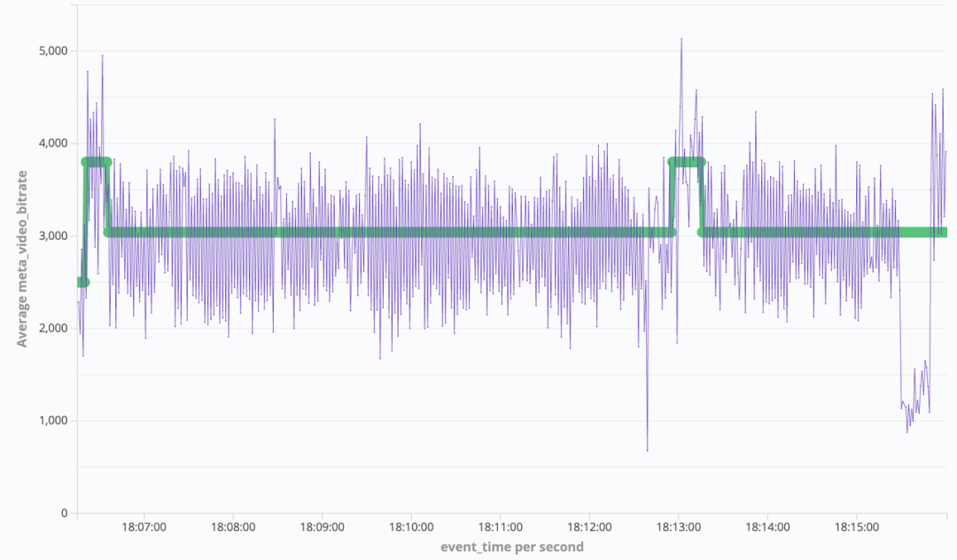Click the 5,000 y-axis value label
This screenshot has height=560, width=957.
pyautogui.click(x=50, y=51)
